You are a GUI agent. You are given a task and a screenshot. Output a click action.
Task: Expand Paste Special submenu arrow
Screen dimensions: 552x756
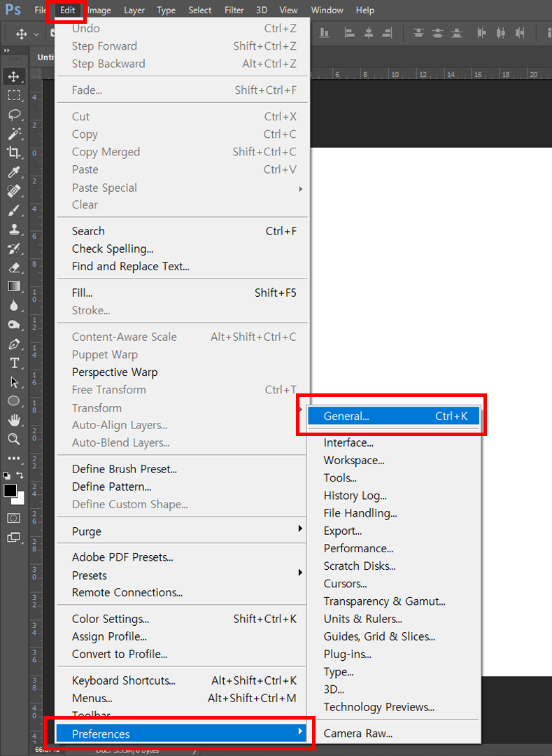coord(301,188)
